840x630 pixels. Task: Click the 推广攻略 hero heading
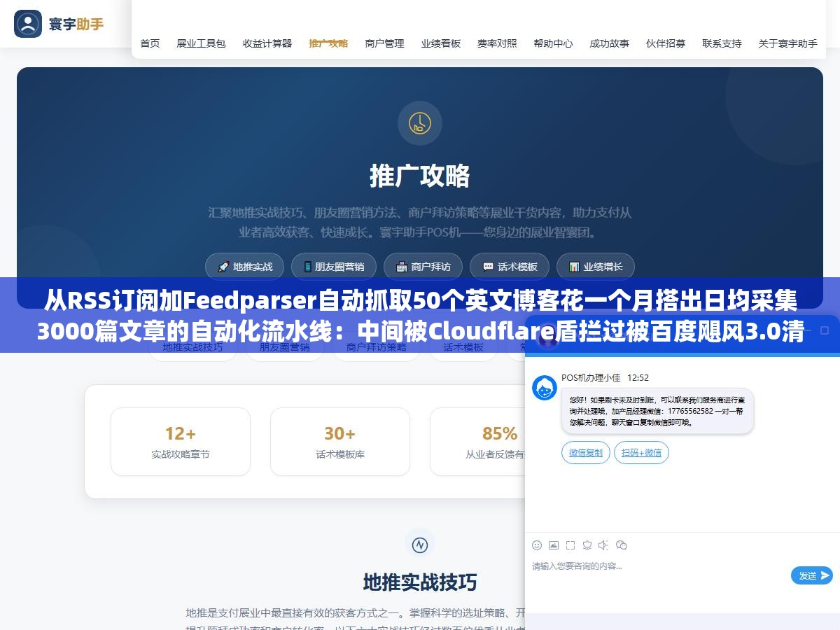pyautogui.click(x=420, y=176)
